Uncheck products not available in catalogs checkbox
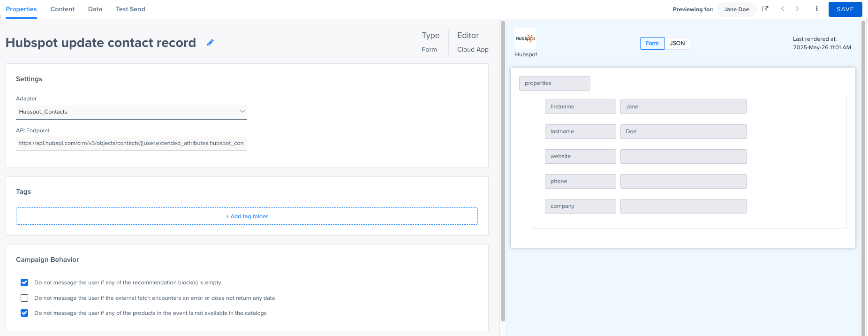Image resolution: width=868 pixels, height=336 pixels. pyautogui.click(x=24, y=313)
